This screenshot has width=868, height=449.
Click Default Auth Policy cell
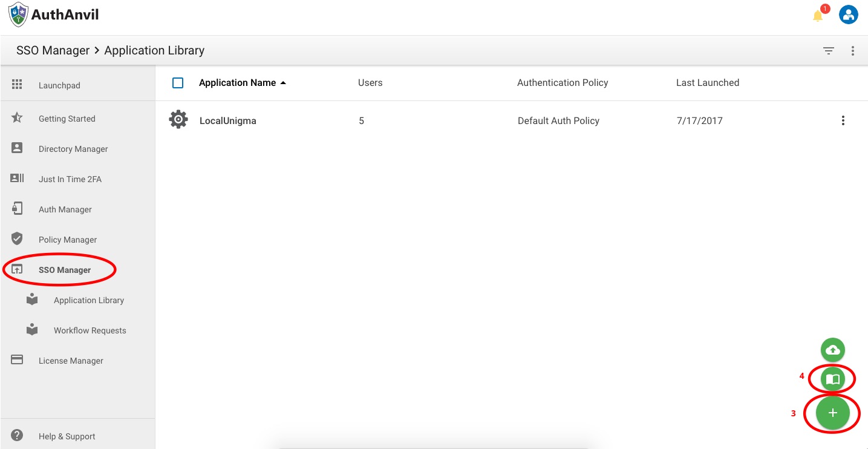pyautogui.click(x=558, y=120)
